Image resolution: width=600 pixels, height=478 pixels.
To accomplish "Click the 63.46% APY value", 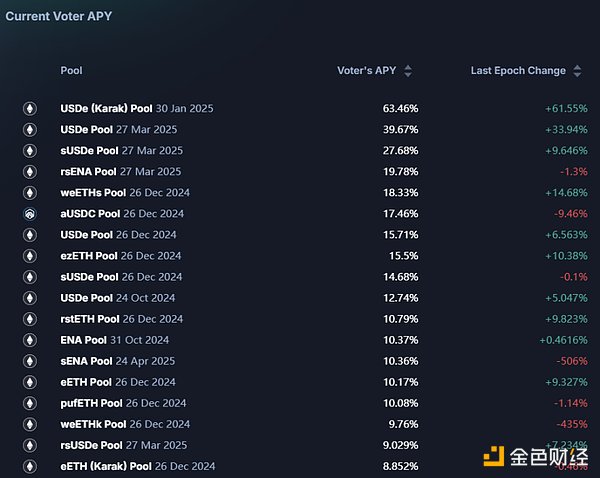I will tap(399, 108).
